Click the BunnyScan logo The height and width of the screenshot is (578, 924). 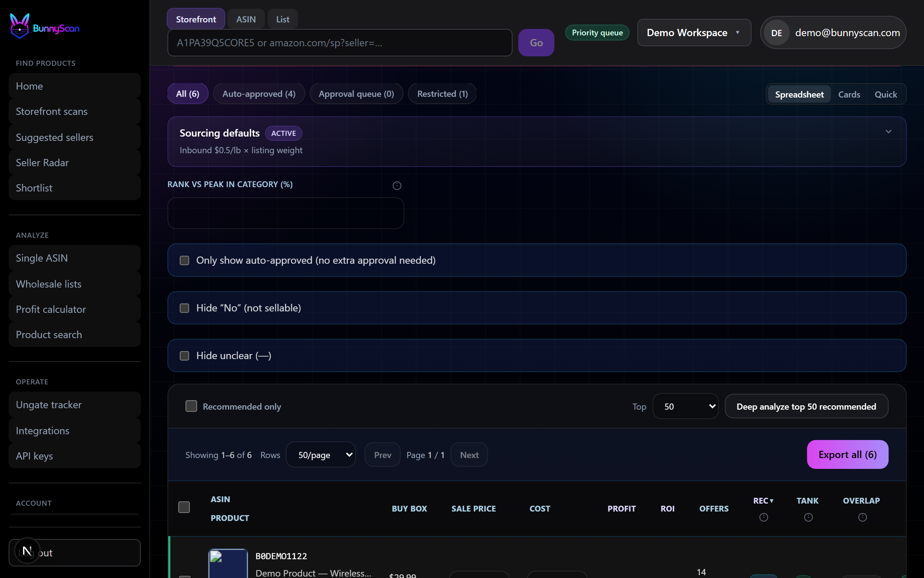coord(45,26)
